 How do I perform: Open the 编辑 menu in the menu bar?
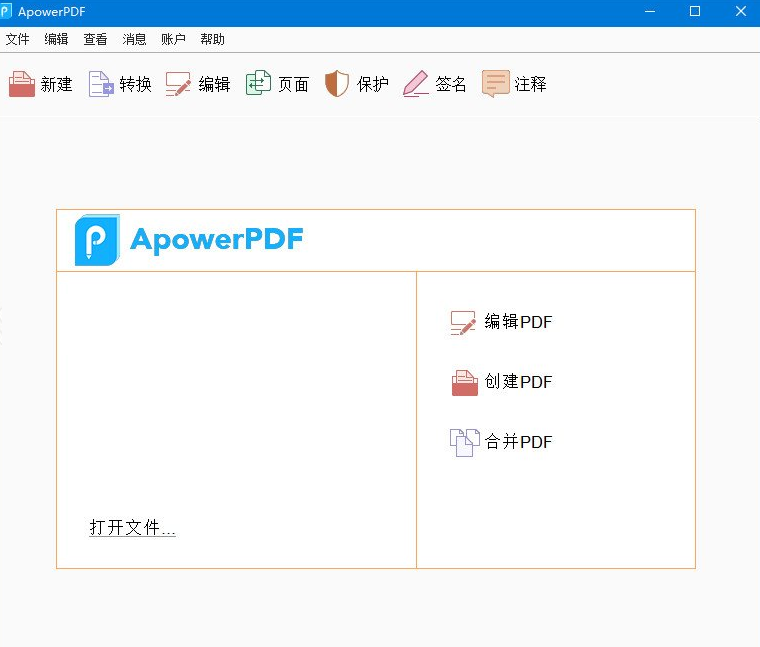click(56, 39)
